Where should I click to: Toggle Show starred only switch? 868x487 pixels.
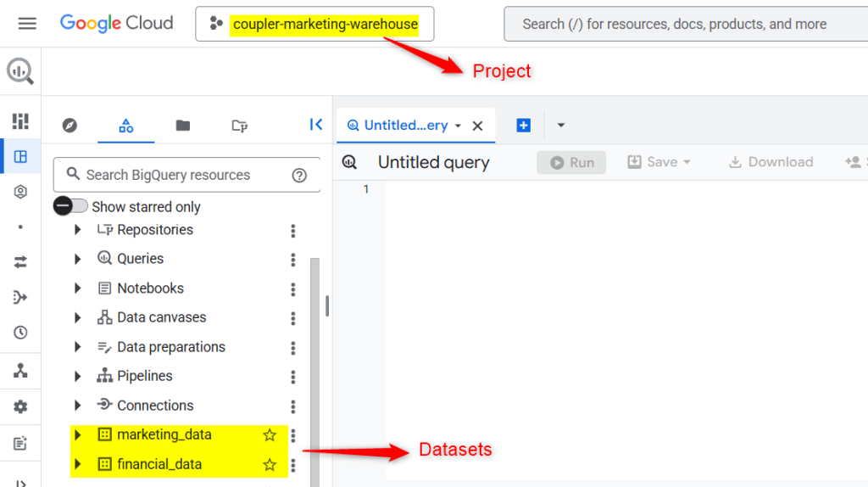click(x=70, y=206)
